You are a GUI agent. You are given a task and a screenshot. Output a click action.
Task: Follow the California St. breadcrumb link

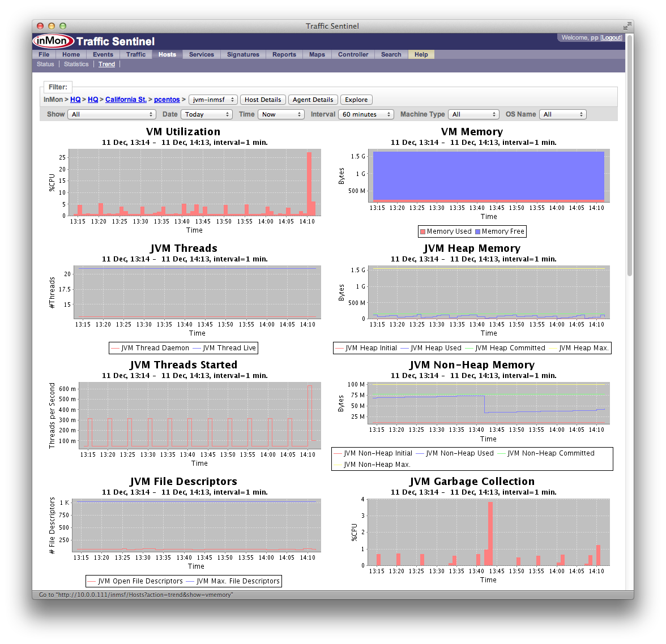pyautogui.click(x=126, y=100)
